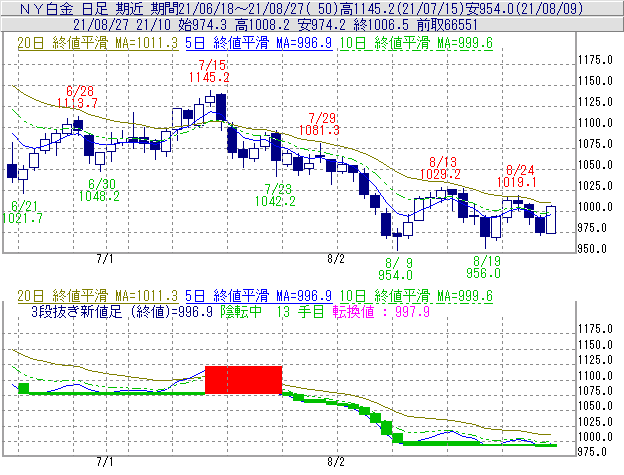
Task: Click the 7/23 1042.2 low label
Action: tap(275, 195)
